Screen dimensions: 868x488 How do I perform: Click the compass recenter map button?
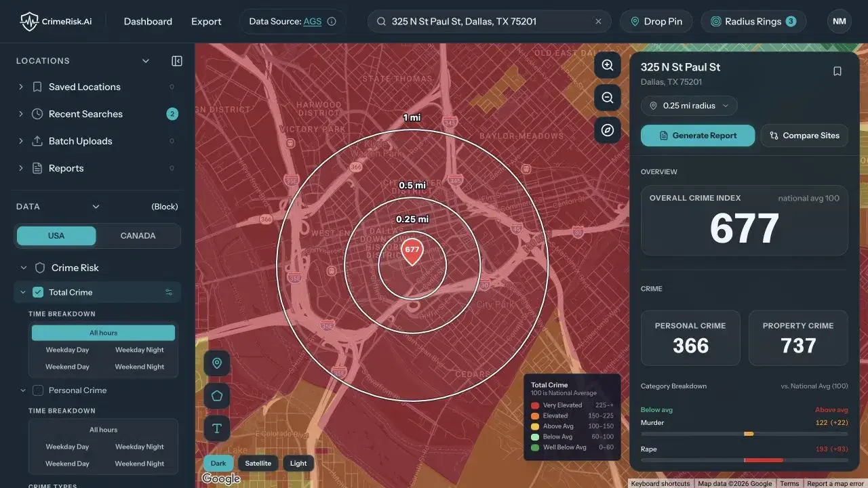coord(608,130)
